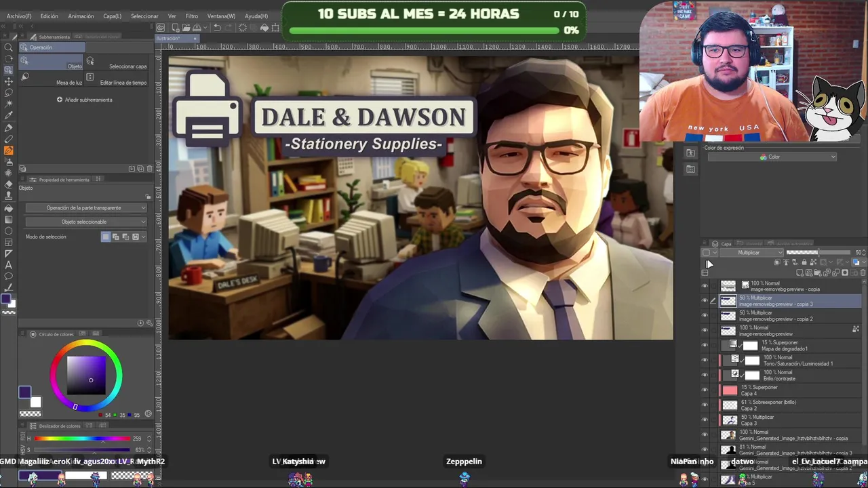868x488 pixels.
Task: Hide the Brillo/contraste layer
Action: (x=705, y=375)
